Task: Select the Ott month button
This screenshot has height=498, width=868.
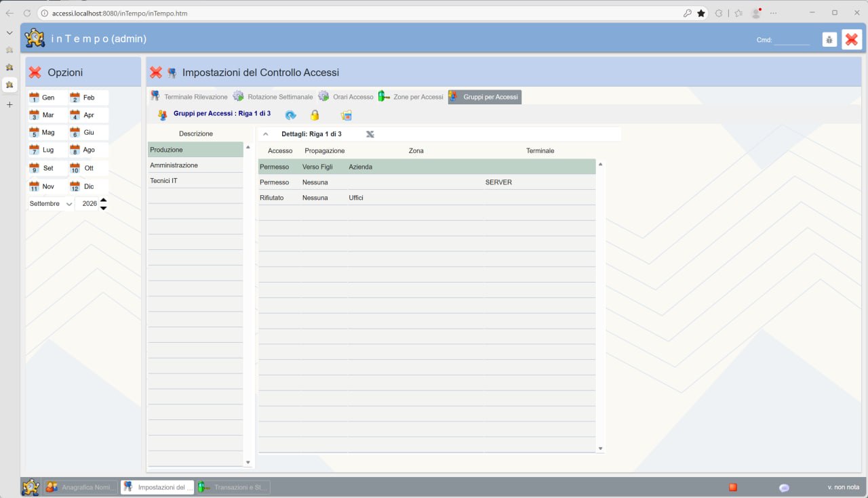Action: click(88, 168)
